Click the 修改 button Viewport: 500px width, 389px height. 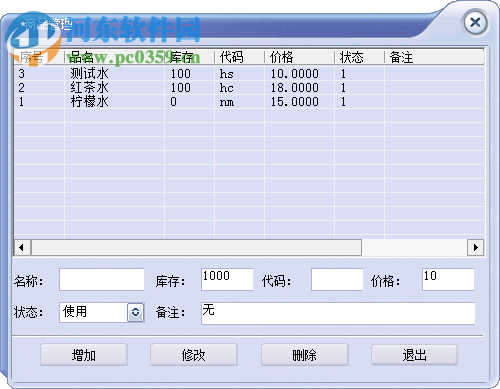click(x=194, y=355)
